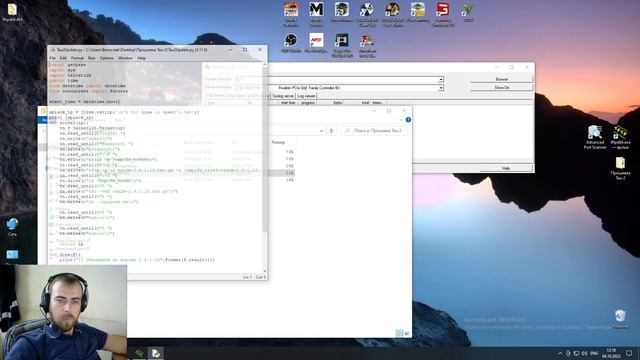Screen dimensions: 640x360
Task: Open the notification center icon
Action: coord(629,353)
